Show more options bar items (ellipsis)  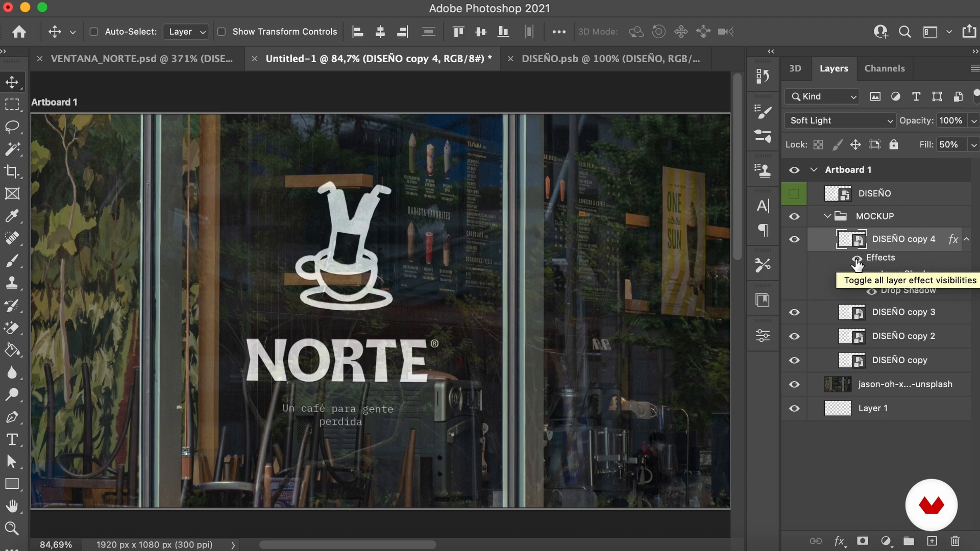tap(559, 32)
